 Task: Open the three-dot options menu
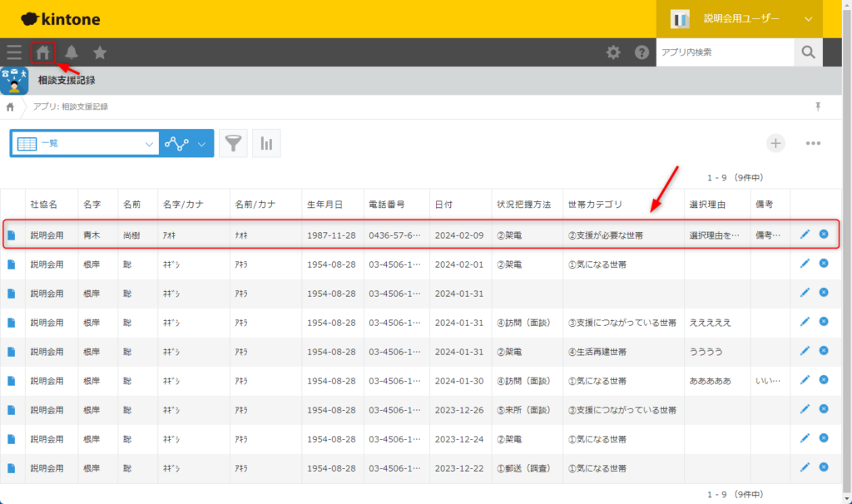(813, 143)
